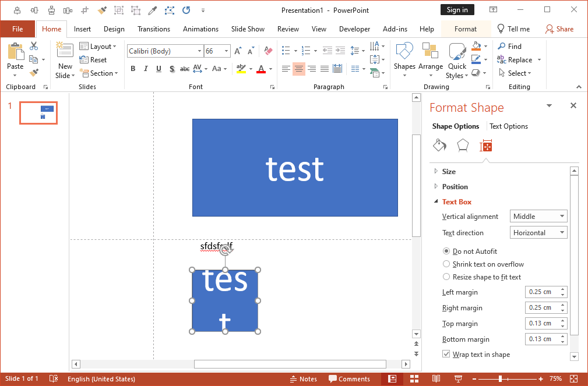Screen dimensions: 588x386
Task: Click the sfdsfsdf text box
Action: 216,246
